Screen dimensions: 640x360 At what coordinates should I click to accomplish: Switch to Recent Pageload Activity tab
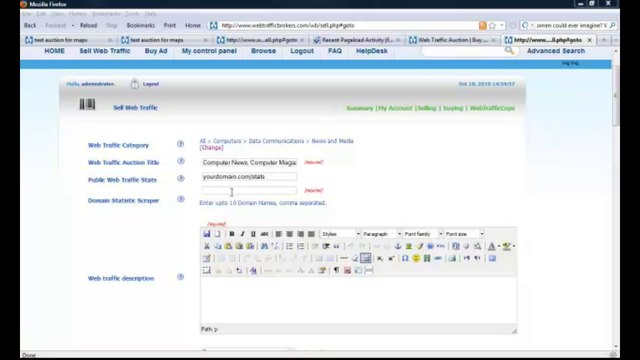pyautogui.click(x=357, y=40)
